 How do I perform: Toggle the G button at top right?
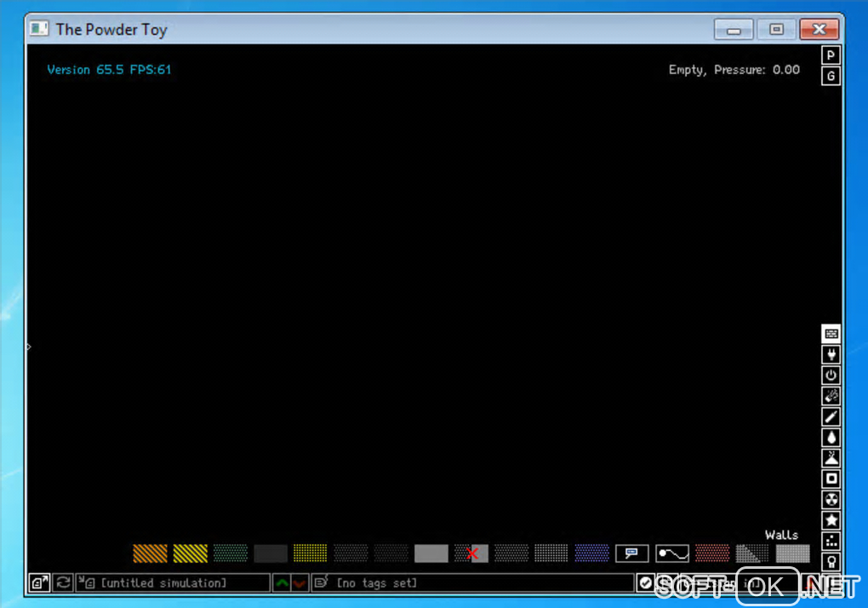831,77
